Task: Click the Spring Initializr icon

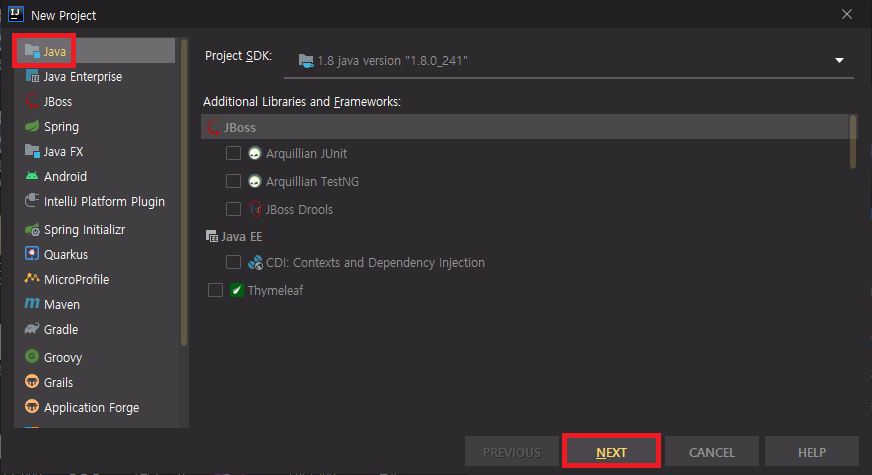Action: 32,229
